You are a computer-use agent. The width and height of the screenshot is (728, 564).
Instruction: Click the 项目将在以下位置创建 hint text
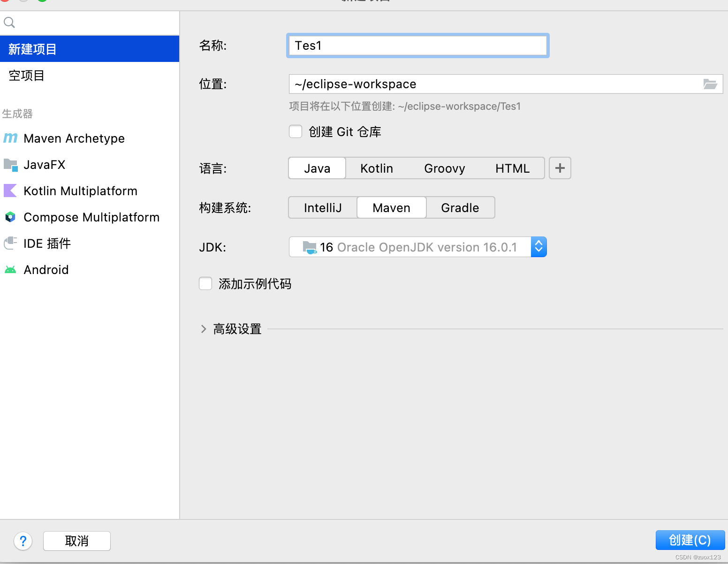(405, 106)
